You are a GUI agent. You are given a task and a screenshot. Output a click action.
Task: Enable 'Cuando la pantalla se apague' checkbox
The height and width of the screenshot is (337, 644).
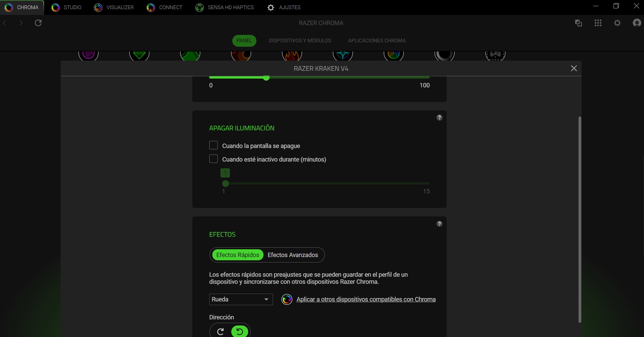213,145
